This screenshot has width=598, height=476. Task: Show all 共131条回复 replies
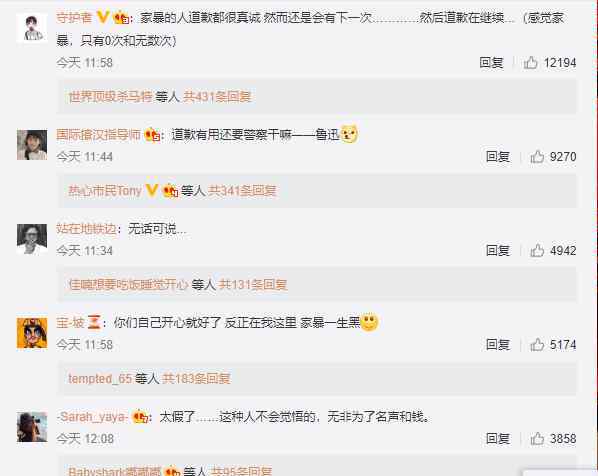(253, 285)
